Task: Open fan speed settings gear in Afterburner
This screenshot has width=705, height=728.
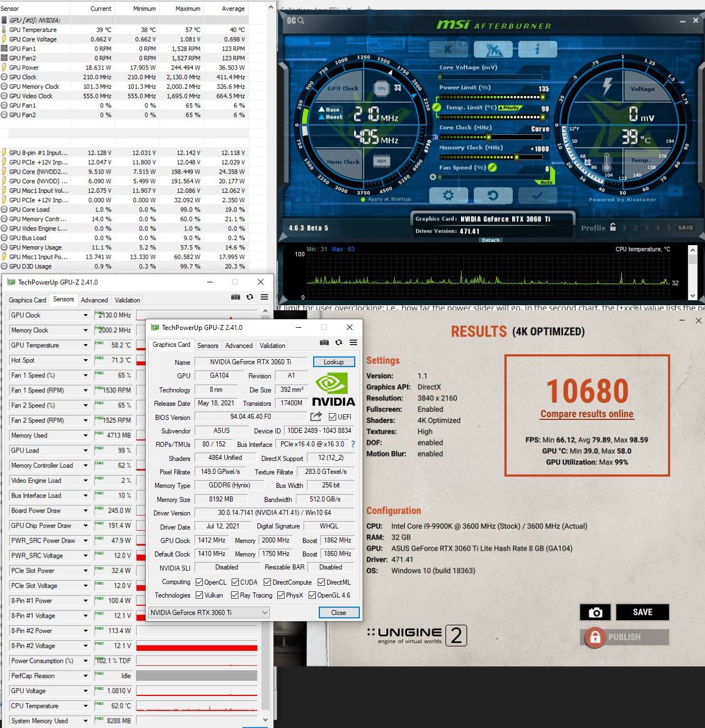Action: 433,177
